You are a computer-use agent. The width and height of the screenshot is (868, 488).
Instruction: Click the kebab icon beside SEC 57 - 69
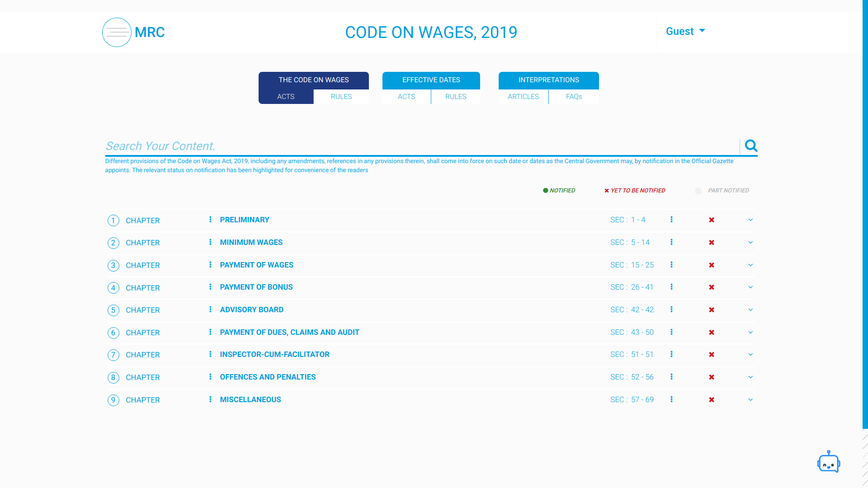pos(671,399)
